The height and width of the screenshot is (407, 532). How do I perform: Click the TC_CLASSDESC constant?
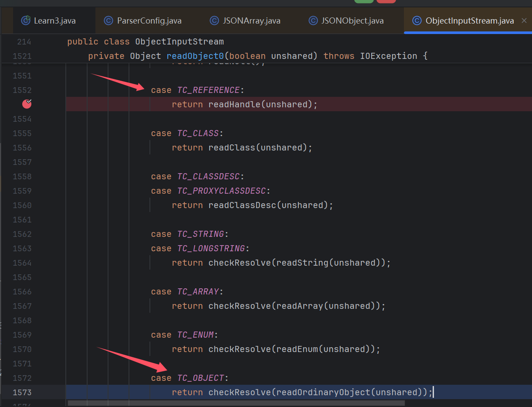(208, 176)
